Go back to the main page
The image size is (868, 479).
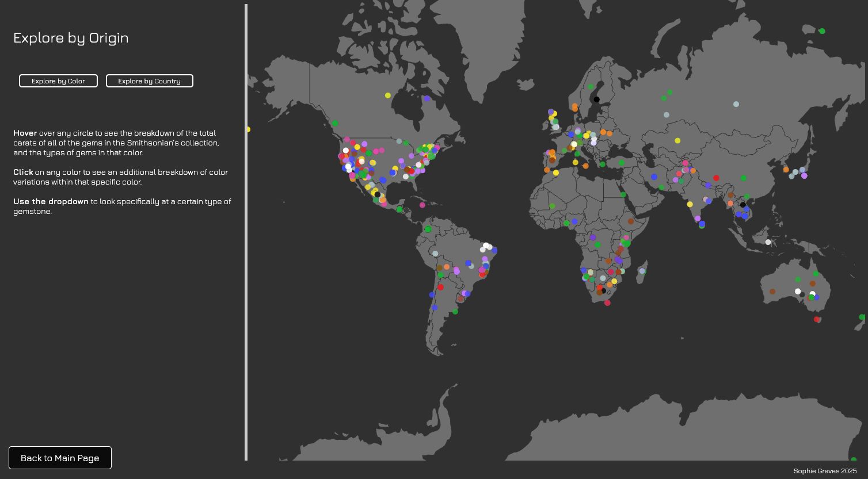pyautogui.click(x=60, y=458)
